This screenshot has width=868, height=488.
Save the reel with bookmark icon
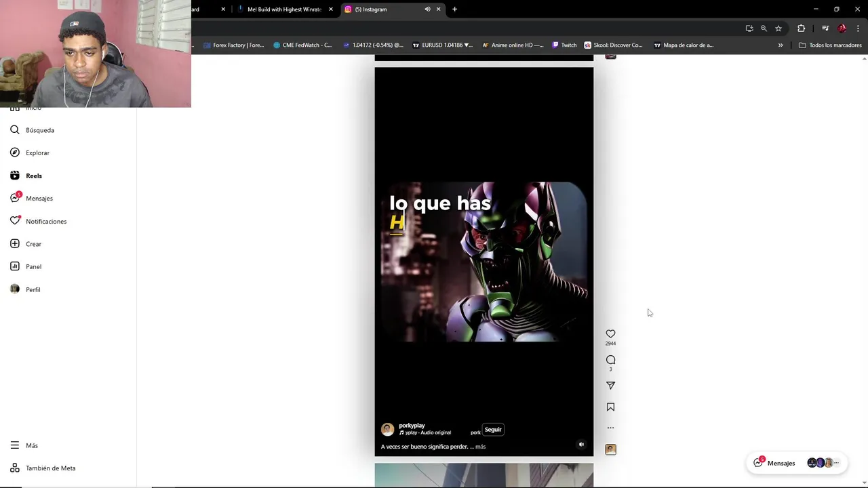[x=610, y=407]
